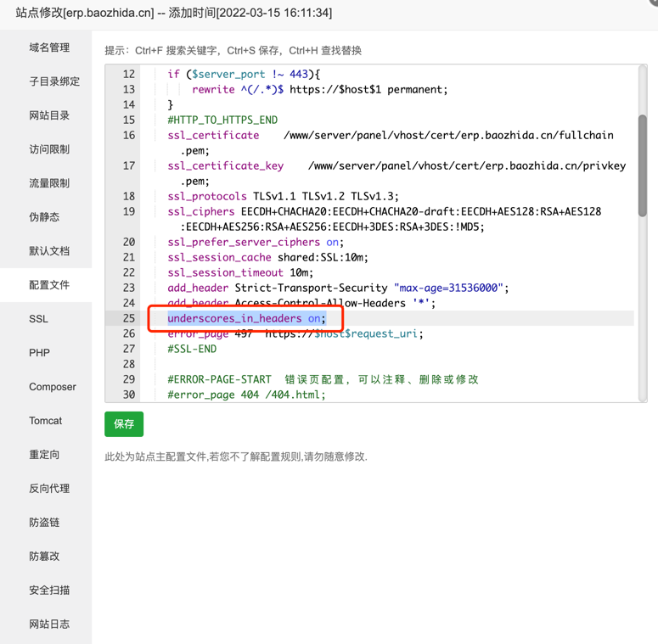Open the 网站日志 tab

click(x=49, y=624)
